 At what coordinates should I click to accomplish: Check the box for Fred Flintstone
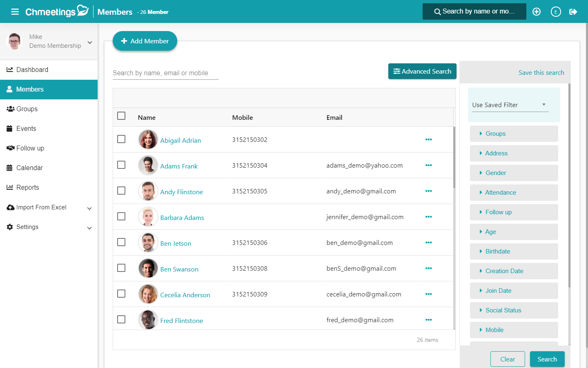(121, 319)
